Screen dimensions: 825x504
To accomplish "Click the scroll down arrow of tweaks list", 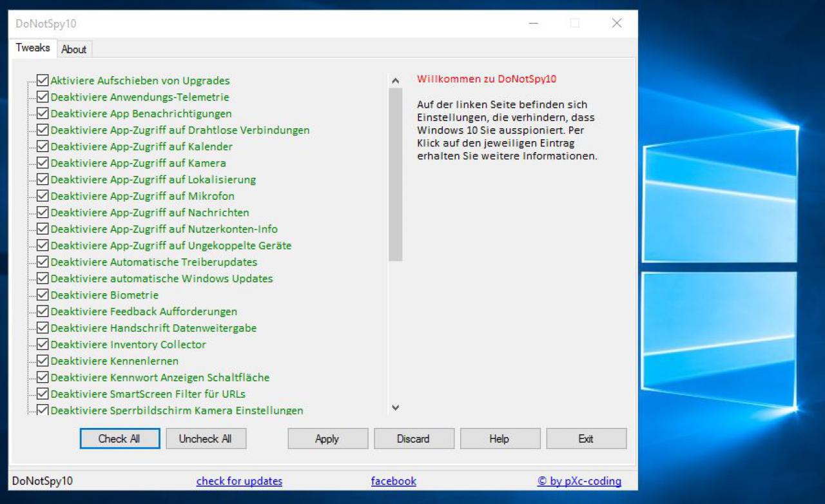I will [x=396, y=407].
